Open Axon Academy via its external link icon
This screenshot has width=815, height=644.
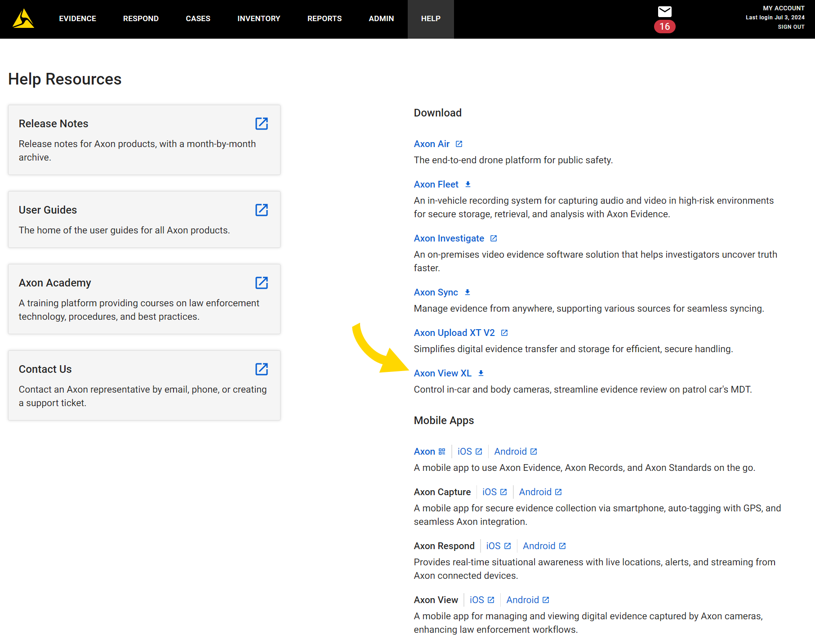[x=262, y=283]
